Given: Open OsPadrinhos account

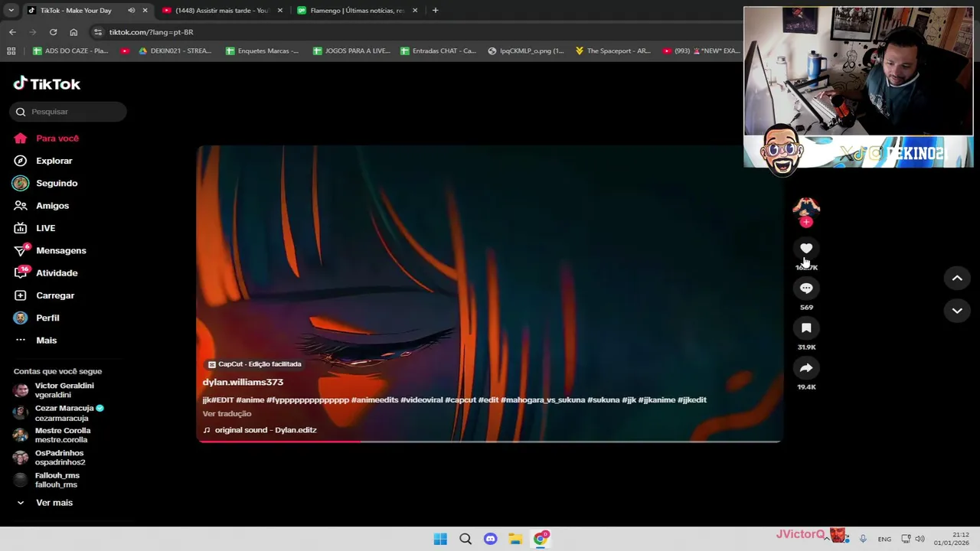Looking at the screenshot, I should 60,458.
